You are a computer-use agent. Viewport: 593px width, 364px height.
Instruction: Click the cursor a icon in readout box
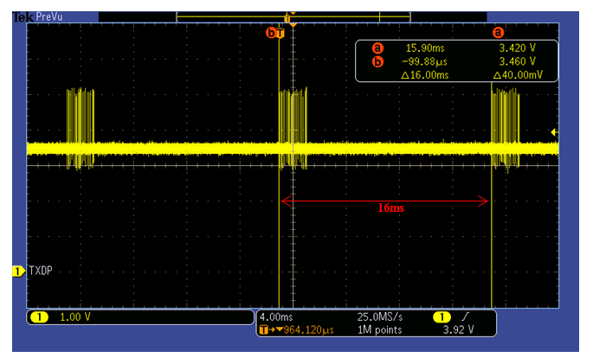click(x=377, y=48)
